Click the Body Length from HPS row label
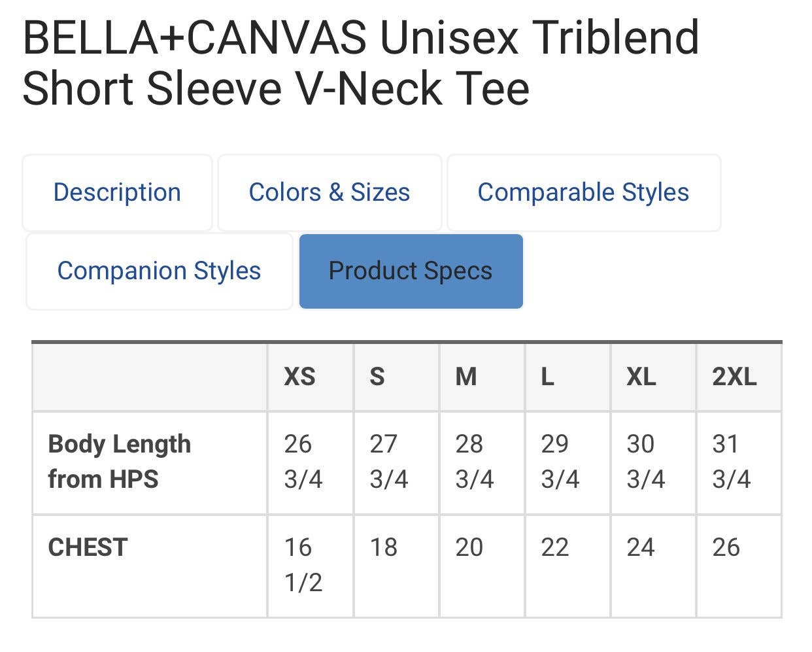The image size is (812, 652). pyautogui.click(x=120, y=461)
